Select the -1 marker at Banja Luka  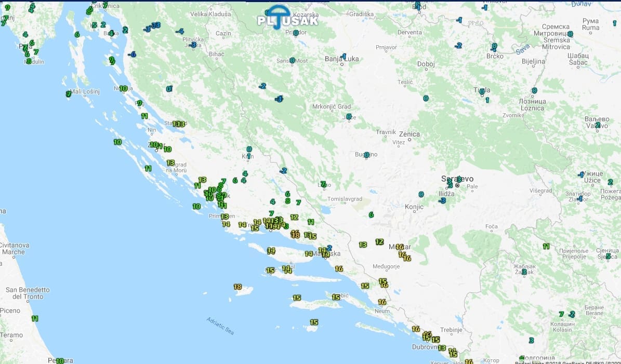click(x=343, y=56)
